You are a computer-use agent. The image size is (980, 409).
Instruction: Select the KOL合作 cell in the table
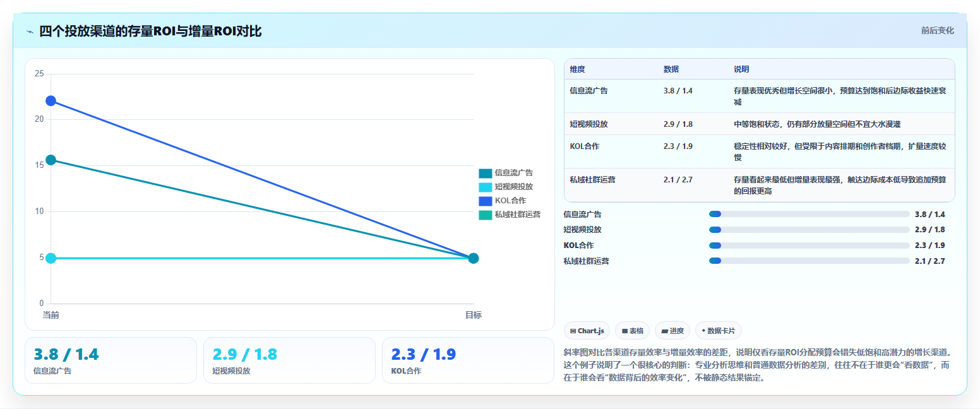[585, 146]
